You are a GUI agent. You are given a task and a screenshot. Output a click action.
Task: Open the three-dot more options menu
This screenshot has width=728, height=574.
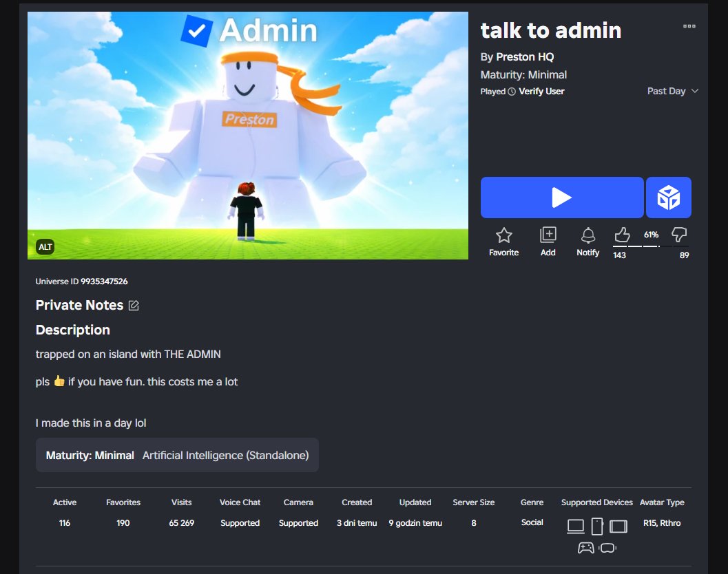(x=689, y=26)
